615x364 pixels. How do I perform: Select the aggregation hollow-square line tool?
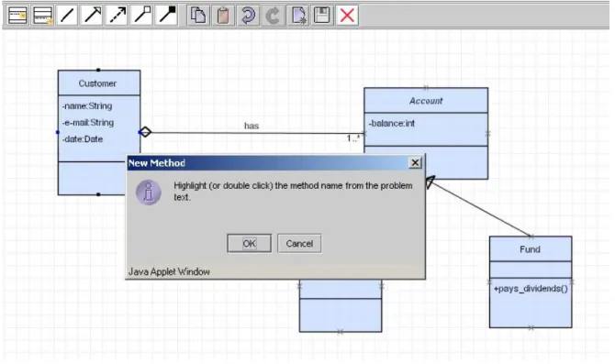tap(142, 16)
